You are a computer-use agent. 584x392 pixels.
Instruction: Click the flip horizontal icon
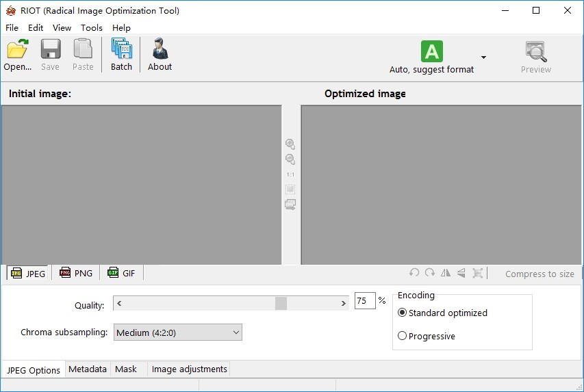tap(446, 273)
